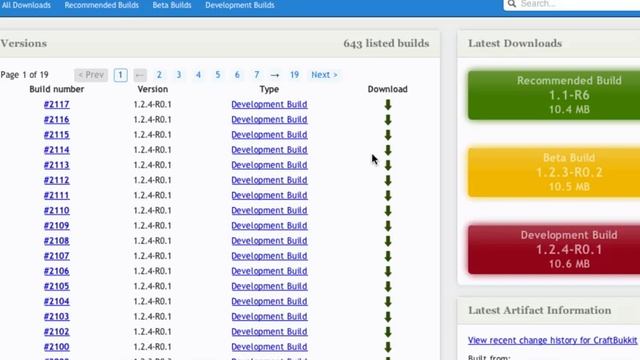The width and height of the screenshot is (640, 360).
Task: Download build #2111 via its arrow icon
Action: (x=388, y=196)
